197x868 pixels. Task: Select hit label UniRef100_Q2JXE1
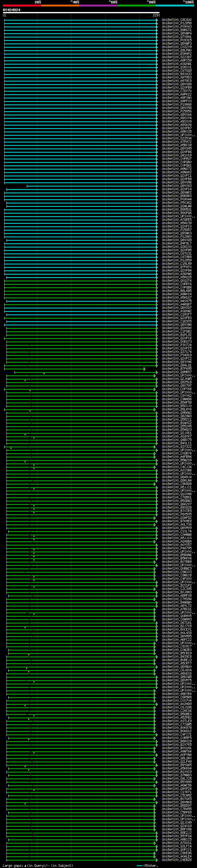176,433
